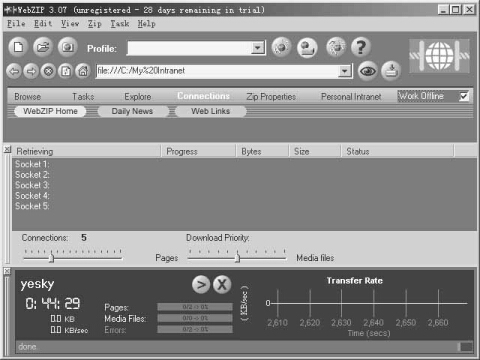This screenshot has width=480, height=360.
Task: Select the Socket 3: row
Action: tap(32, 185)
